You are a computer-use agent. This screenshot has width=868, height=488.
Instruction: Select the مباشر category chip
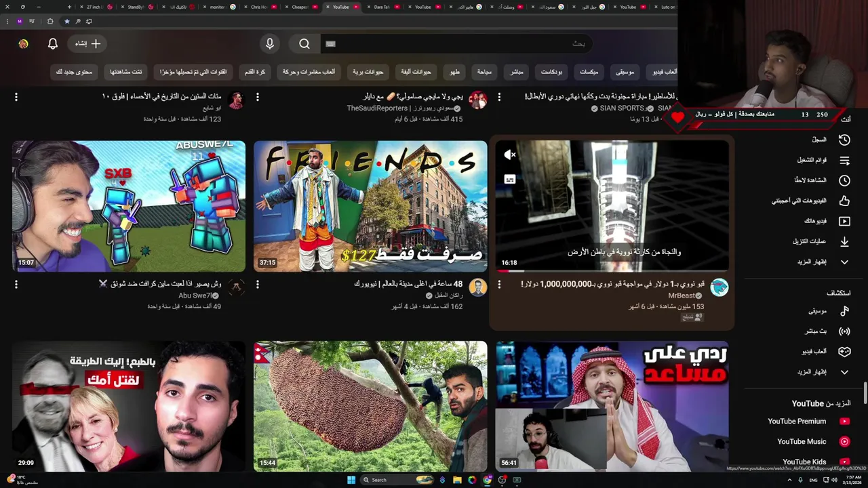point(517,71)
